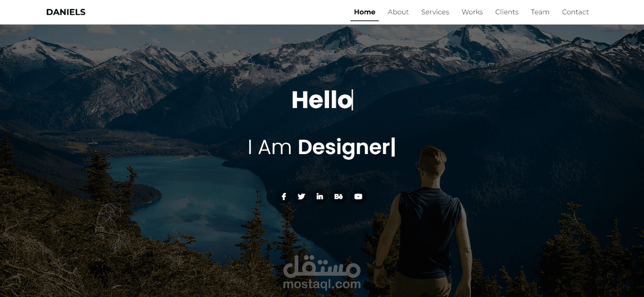Image resolution: width=644 pixels, height=297 pixels.
Task: Click the Arabic mostaql watermark logo
Action: coord(322,267)
